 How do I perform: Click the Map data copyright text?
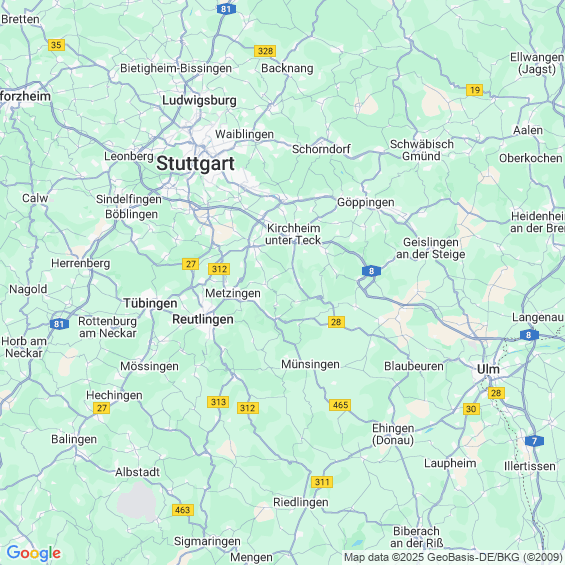[453, 557]
